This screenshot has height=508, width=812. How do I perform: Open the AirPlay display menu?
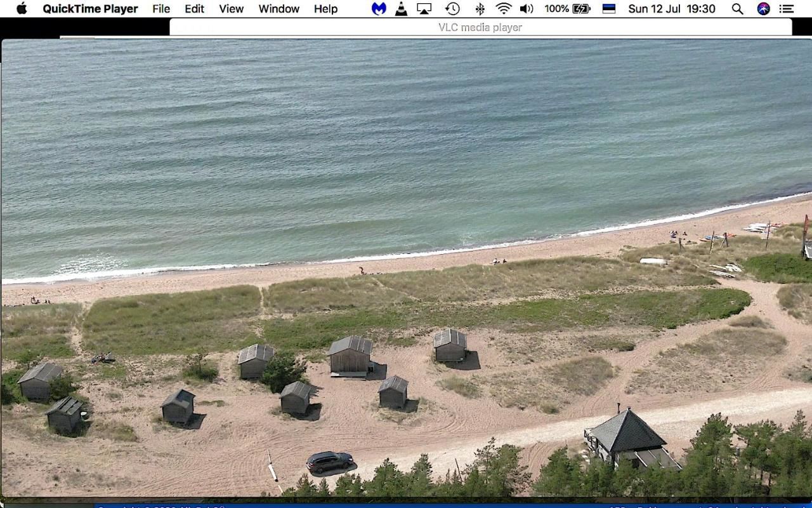(424, 9)
